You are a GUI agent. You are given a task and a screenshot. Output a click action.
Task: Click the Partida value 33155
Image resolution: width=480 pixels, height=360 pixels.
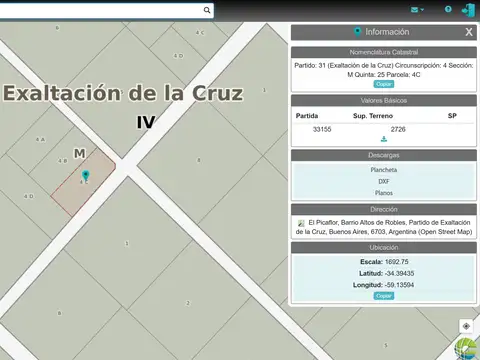click(x=322, y=129)
